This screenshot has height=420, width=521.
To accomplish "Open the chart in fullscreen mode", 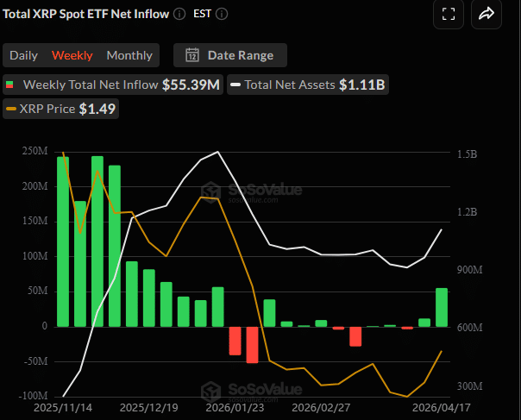I will pos(448,14).
